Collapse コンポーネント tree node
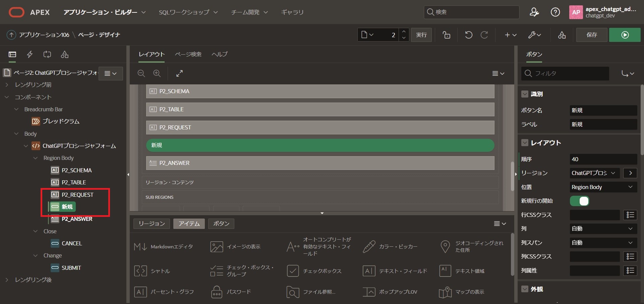 pos(7,97)
